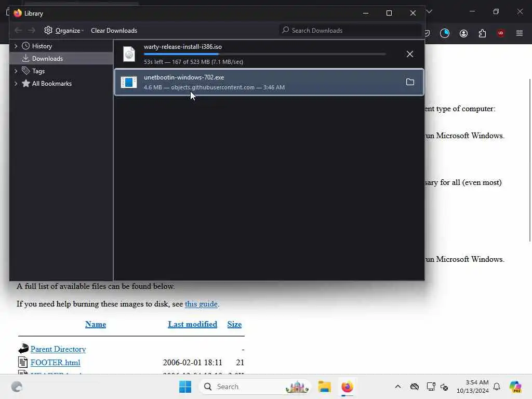Open the Organize menu

pos(64,31)
